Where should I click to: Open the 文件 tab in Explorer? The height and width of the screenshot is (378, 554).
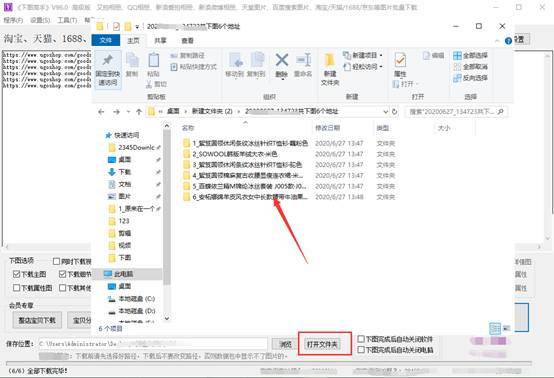106,40
